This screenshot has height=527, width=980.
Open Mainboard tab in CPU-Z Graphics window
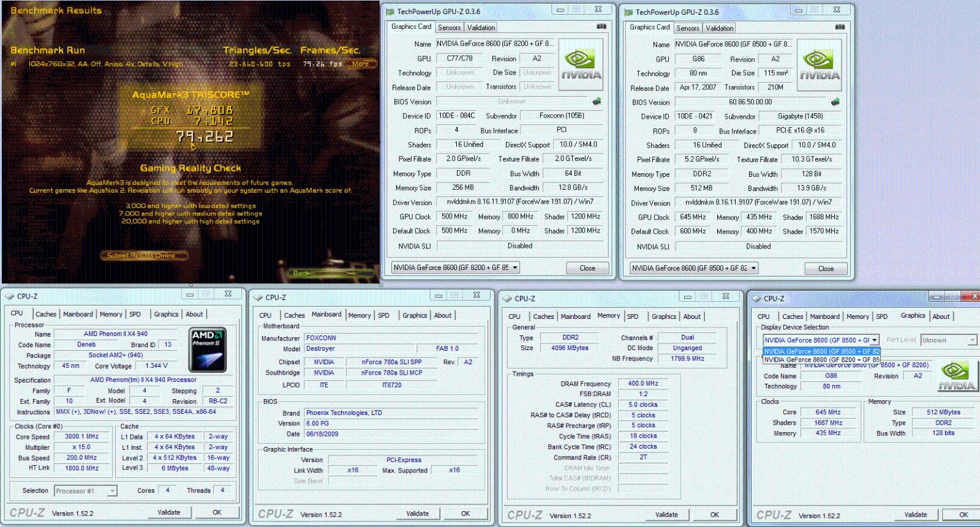(x=824, y=316)
